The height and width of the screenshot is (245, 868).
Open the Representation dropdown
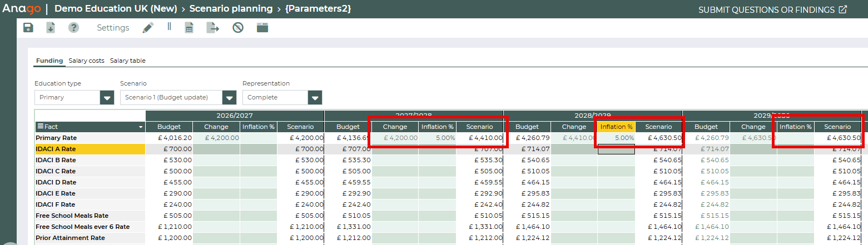(x=315, y=98)
